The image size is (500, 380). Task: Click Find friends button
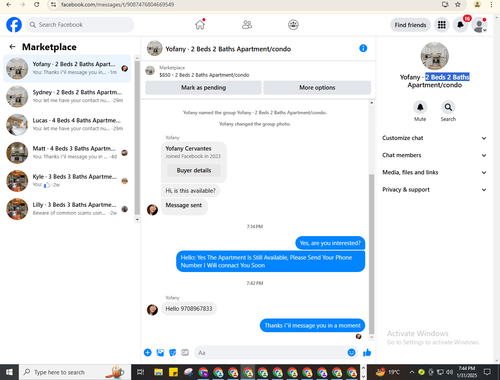(x=410, y=25)
